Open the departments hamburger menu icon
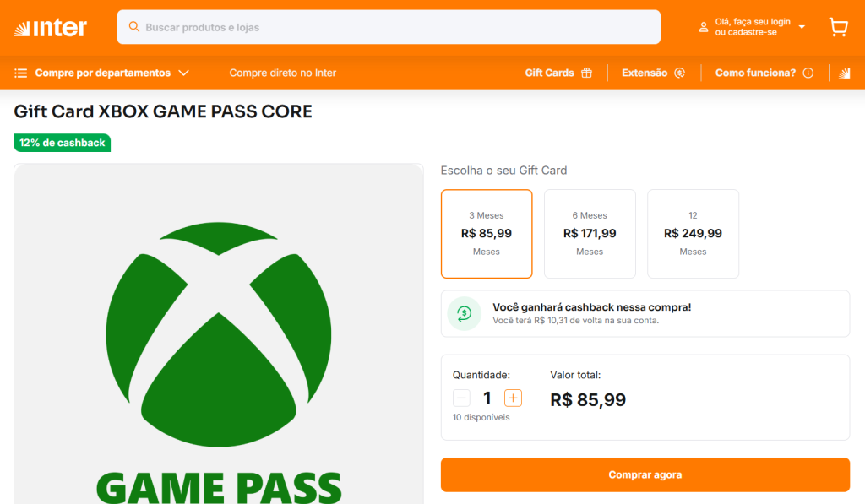The height and width of the screenshot is (504, 865). (x=21, y=73)
